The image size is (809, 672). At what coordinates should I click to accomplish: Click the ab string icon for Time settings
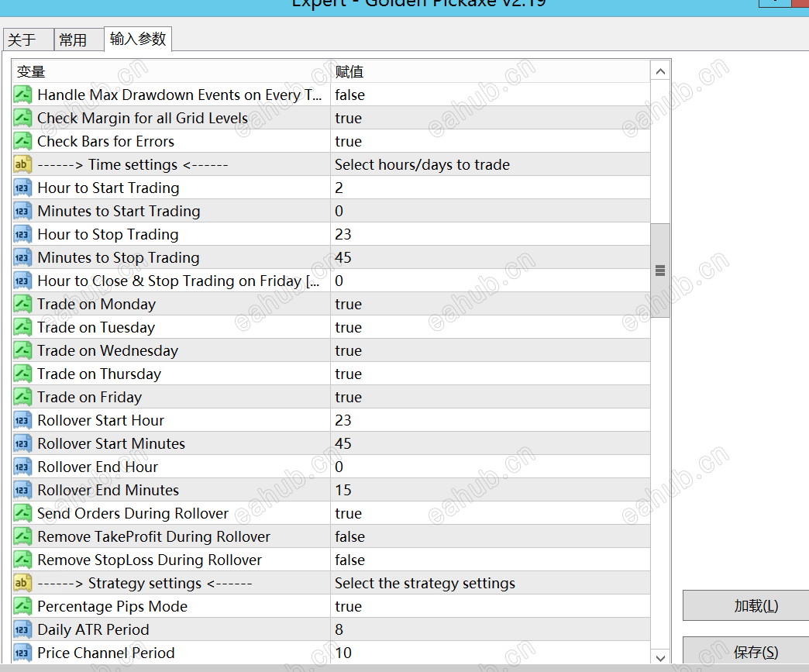(x=22, y=164)
